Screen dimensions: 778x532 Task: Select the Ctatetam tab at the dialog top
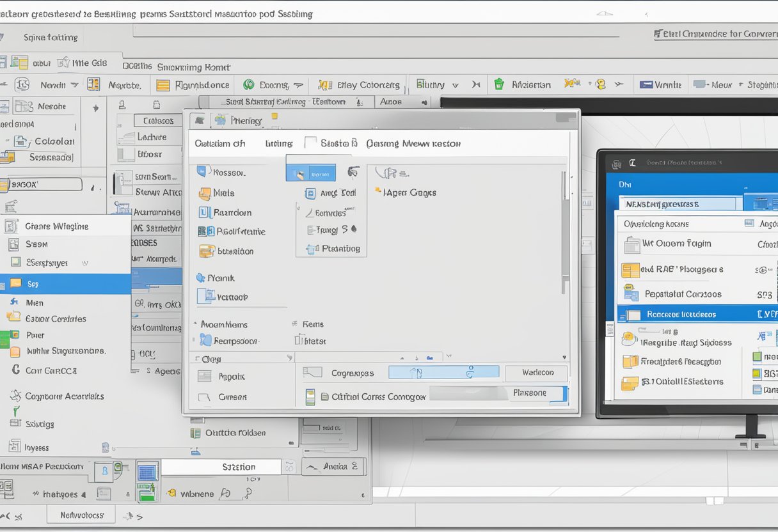tap(220, 143)
